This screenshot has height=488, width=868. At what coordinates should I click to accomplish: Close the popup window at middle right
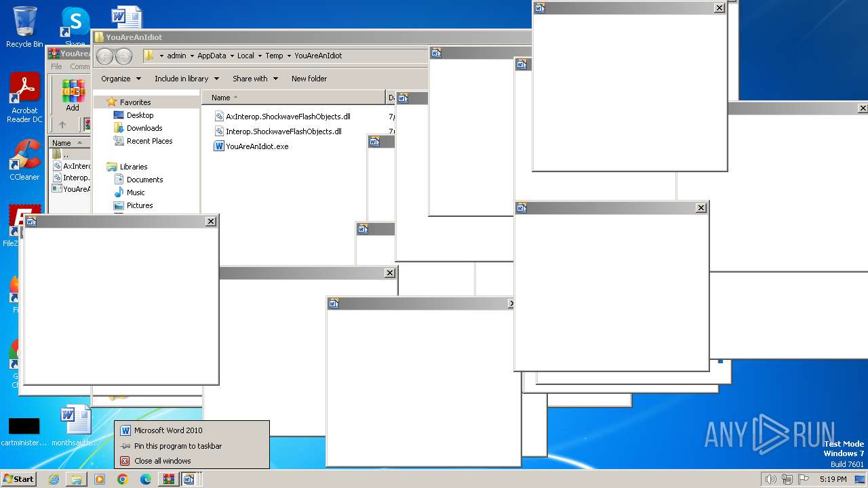pos(701,208)
